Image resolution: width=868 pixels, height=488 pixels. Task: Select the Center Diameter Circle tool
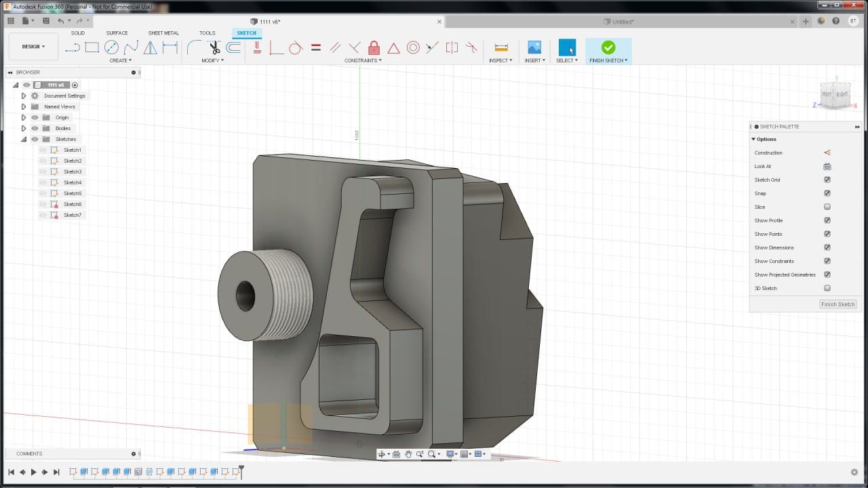111,47
